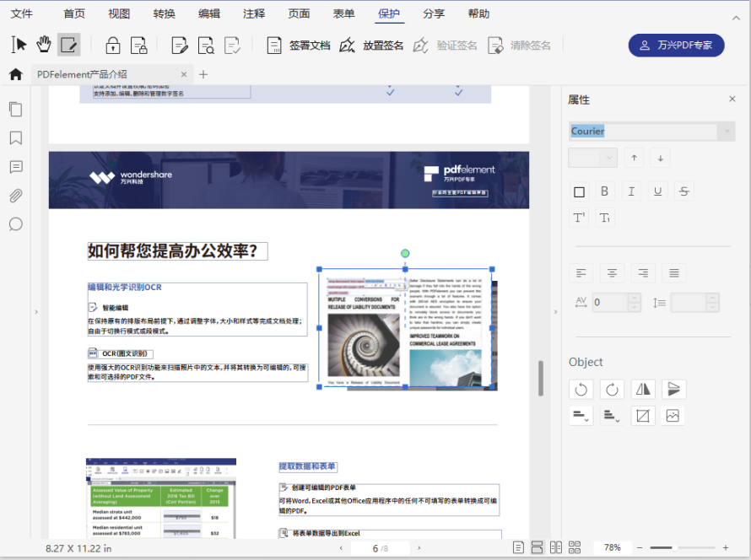The height and width of the screenshot is (560, 751).
Task: Flip the selected object horizontally
Action: click(x=642, y=389)
